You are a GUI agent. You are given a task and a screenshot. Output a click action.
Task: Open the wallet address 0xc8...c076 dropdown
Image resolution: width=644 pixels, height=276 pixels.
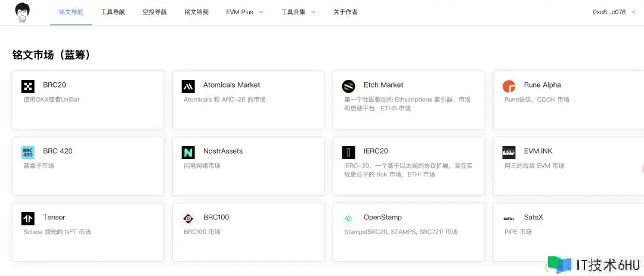[614, 13]
